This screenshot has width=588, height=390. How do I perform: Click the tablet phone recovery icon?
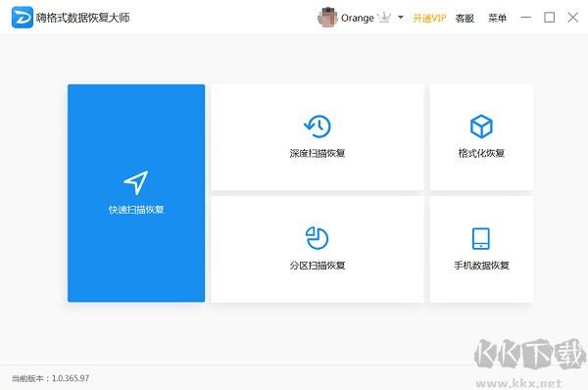[x=481, y=238]
